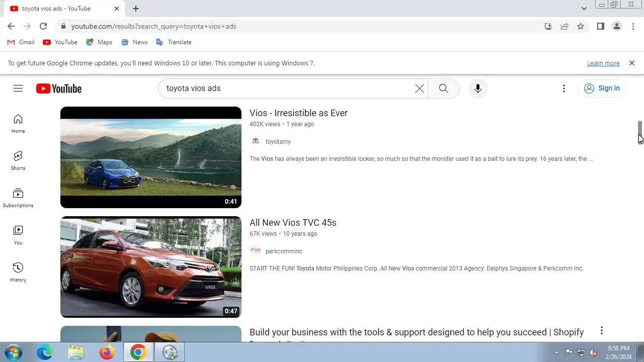644x362 pixels.
Task: Clear the search query with the X icon
Action: [419, 88]
